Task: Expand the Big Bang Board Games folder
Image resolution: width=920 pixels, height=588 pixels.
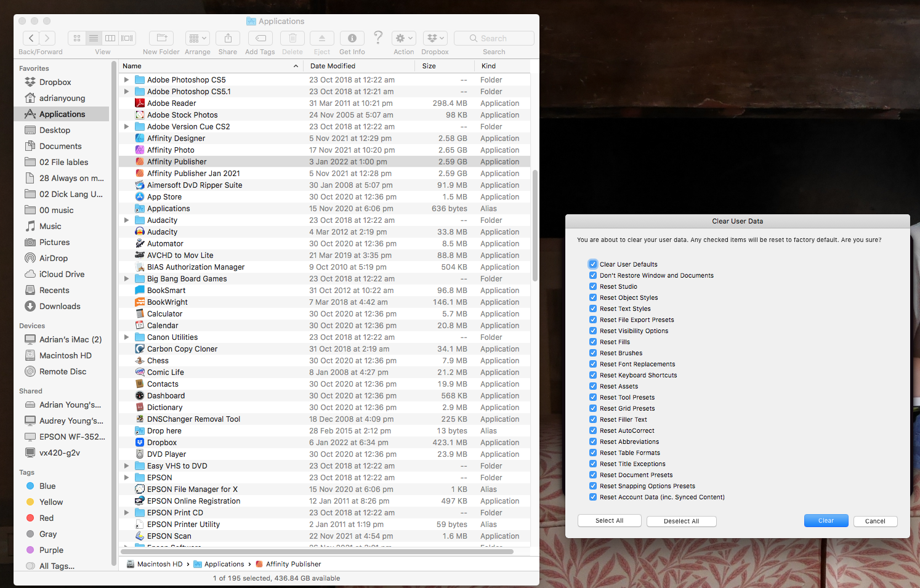Action: tap(126, 279)
